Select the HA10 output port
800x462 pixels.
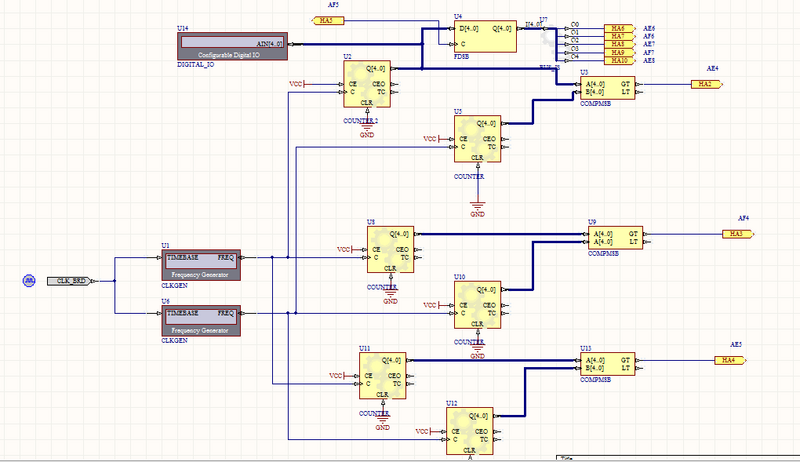point(619,61)
